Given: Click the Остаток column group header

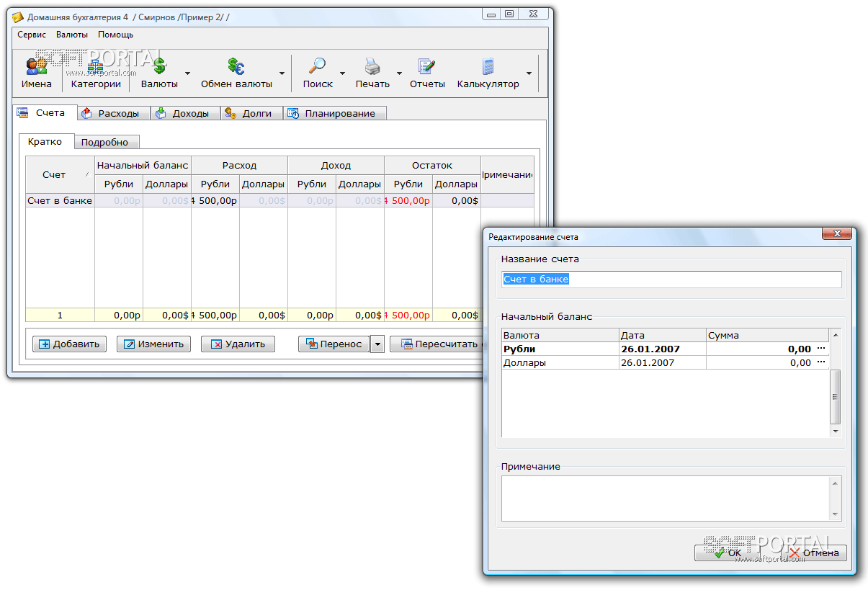Looking at the screenshot, I should (432, 165).
